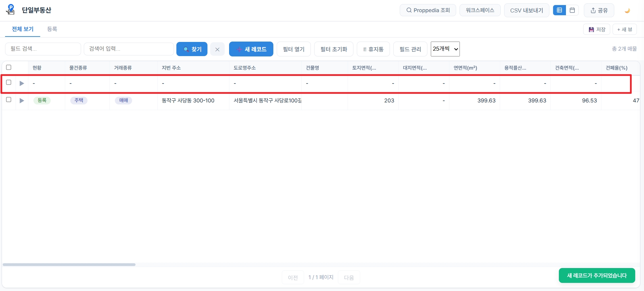Go to next page with 다음

349,277
